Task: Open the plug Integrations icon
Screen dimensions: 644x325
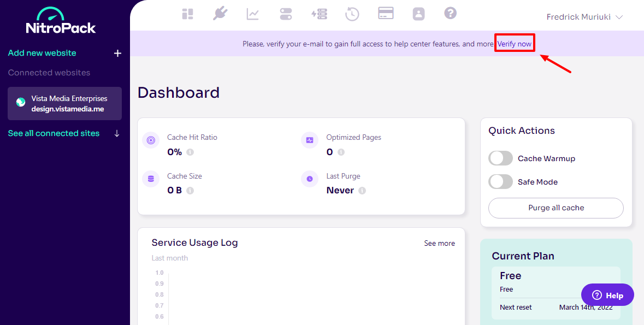Action: [x=220, y=14]
